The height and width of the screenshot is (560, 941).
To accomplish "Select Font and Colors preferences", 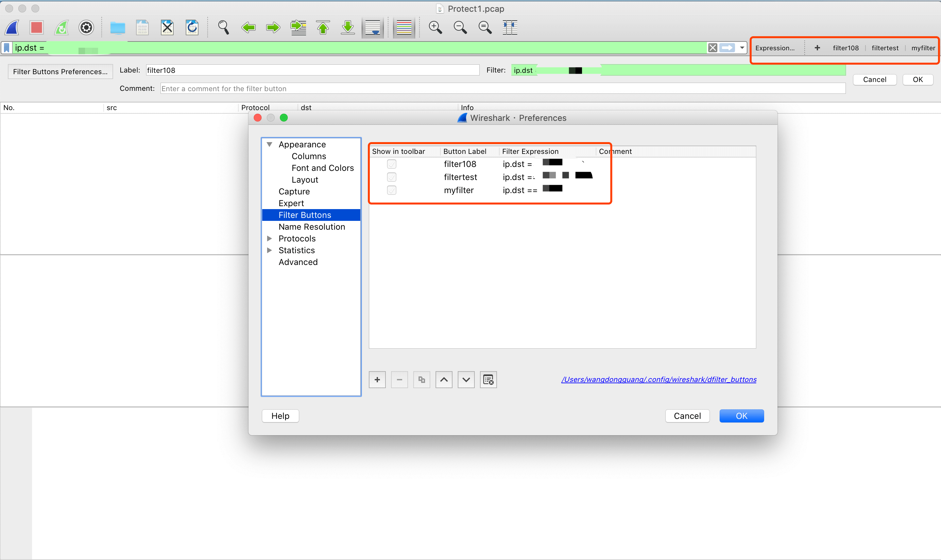I will (323, 168).
